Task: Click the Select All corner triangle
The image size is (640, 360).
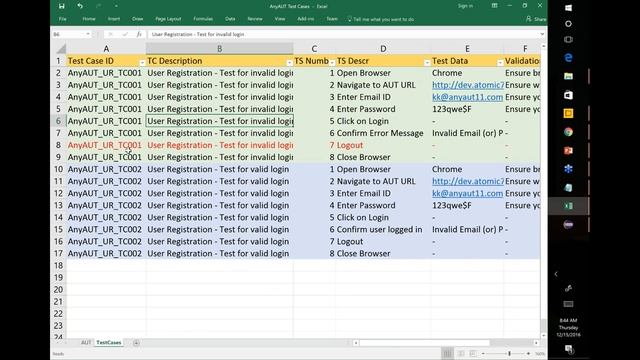Action: (61, 49)
